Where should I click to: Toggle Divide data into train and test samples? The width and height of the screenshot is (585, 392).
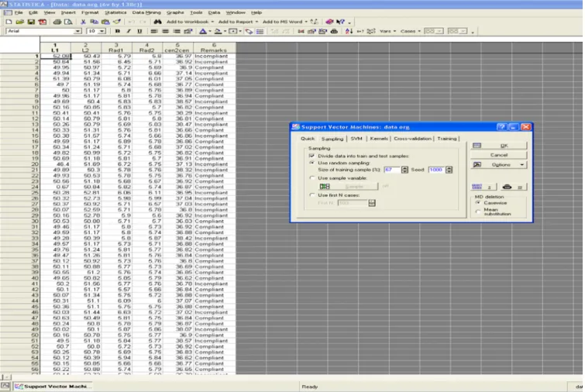coord(311,156)
